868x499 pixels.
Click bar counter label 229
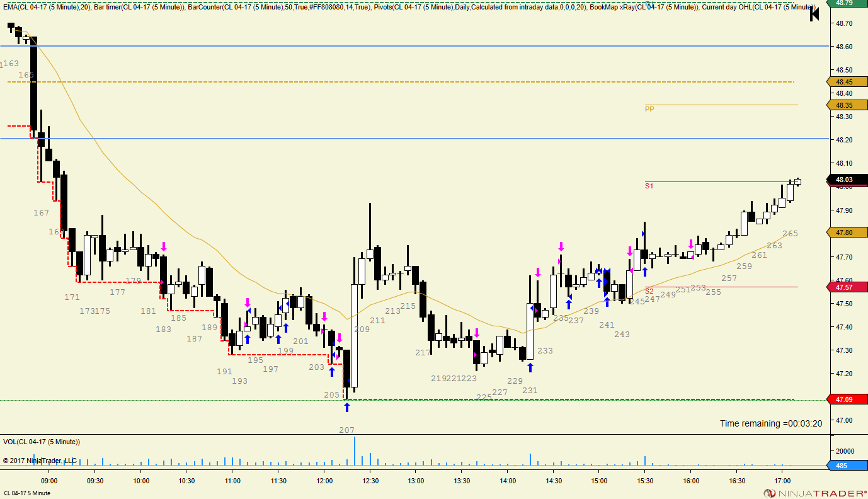(515, 381)
